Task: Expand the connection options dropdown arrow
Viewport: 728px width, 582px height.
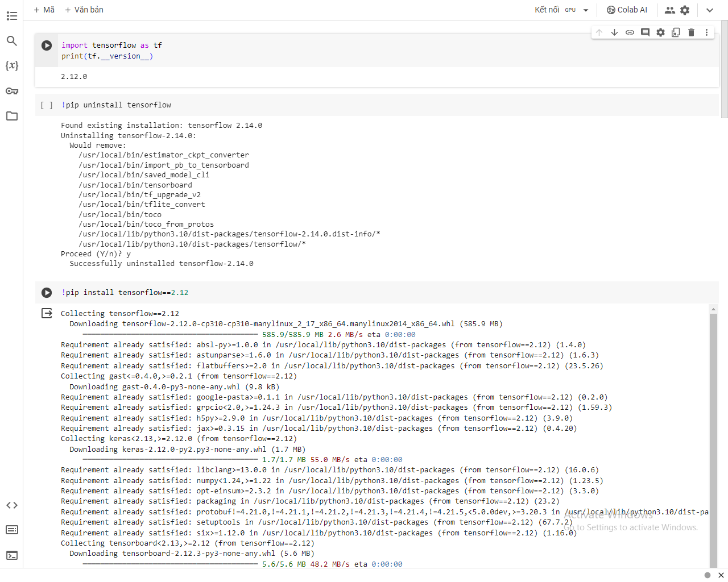Action: [x=586, y=10]
